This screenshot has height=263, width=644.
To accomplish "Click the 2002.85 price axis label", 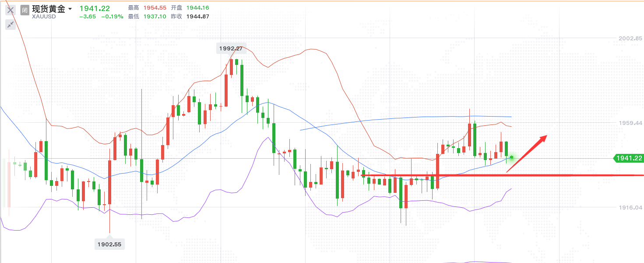I will (630, 39).
